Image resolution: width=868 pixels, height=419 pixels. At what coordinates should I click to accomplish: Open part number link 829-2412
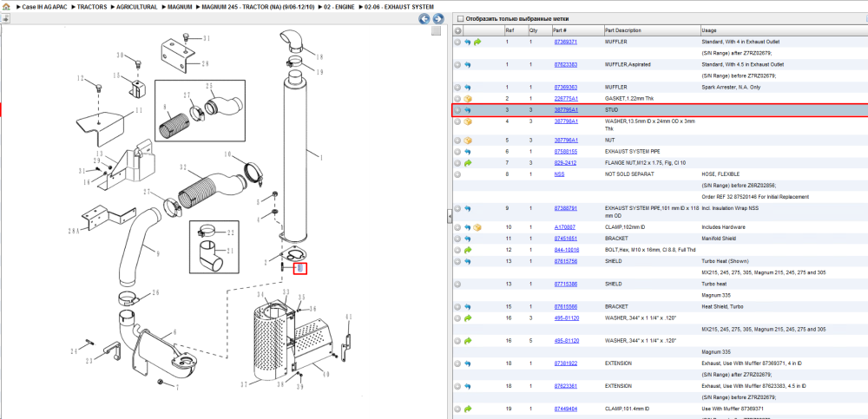565,163
